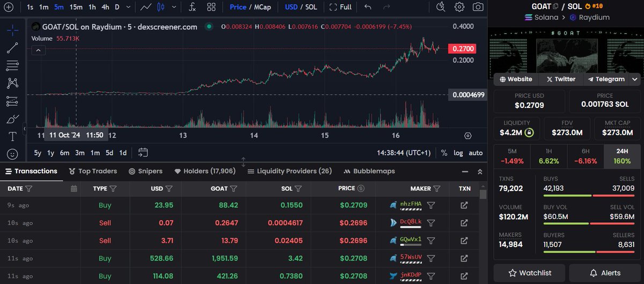Open the token Telegram link
The width and height of the screenshot is (644, 284).
pyautogui.click(x=606, y=79)
